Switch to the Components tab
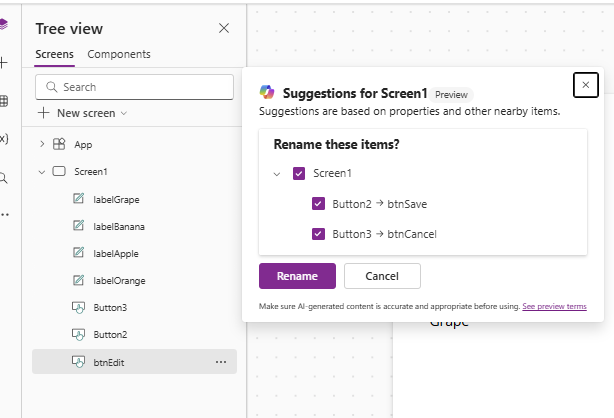The image size is (614, 418). (119, 54)
